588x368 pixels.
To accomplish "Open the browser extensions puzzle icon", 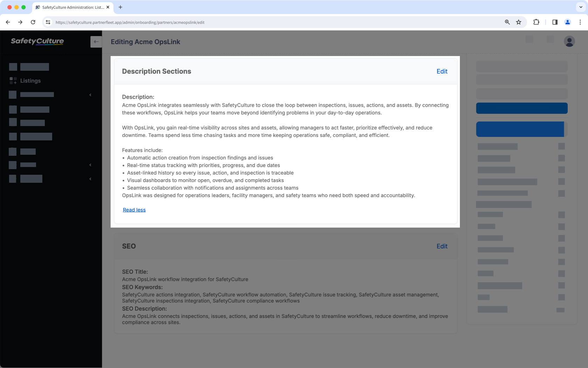I will (x=536, y=22).
